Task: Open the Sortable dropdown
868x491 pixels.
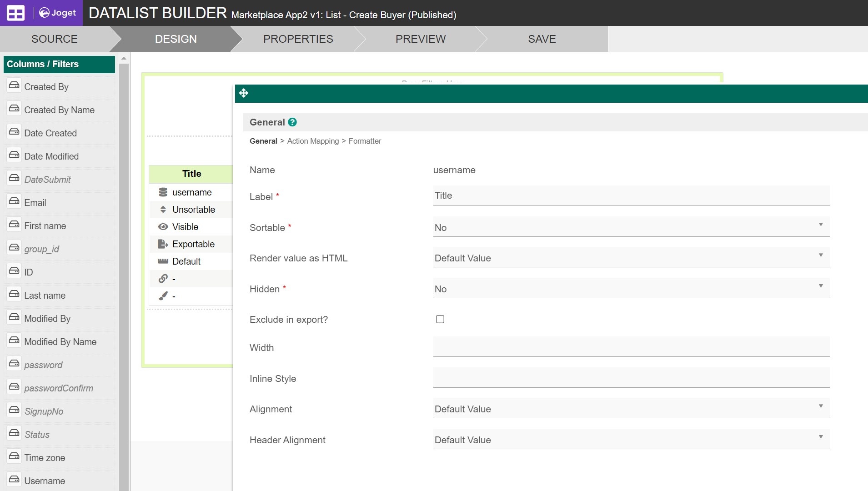Action: tap(631, 227)
